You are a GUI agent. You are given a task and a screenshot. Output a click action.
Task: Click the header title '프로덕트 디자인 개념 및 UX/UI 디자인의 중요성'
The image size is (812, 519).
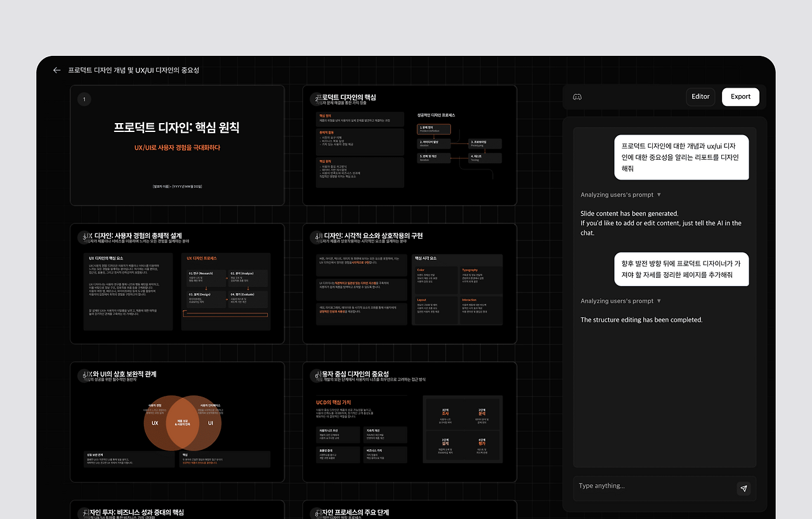(x=134, y=70)
